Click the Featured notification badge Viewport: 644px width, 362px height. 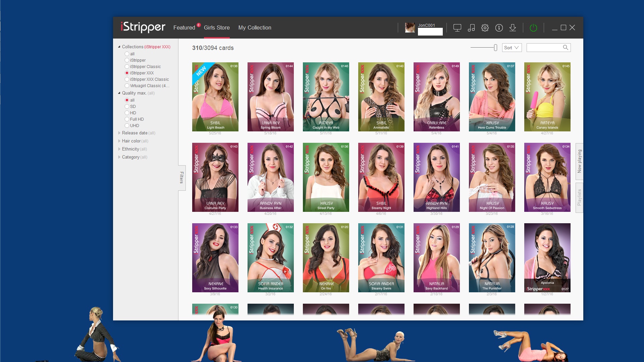pos(199,25)
